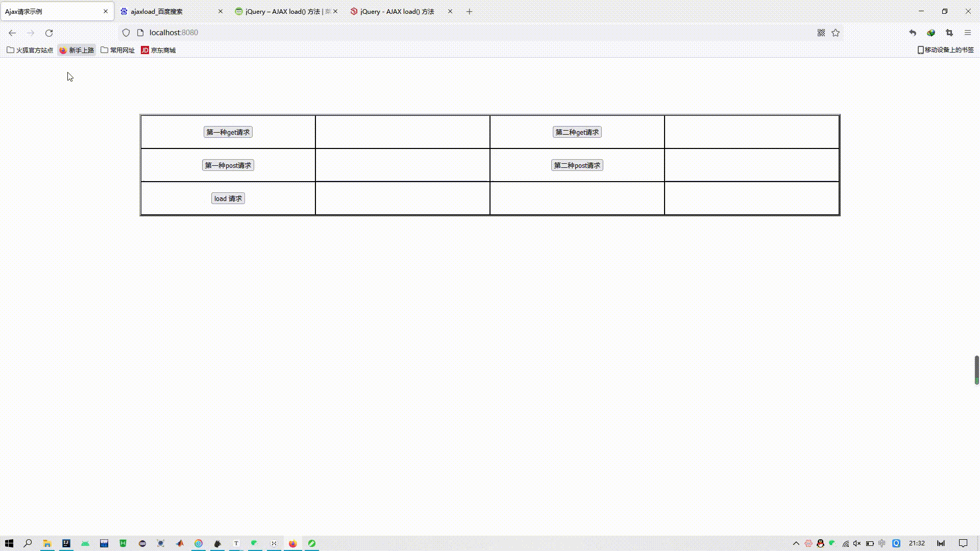Viewport: 980px width, 551px height.
Task: Open the 常用网址 bookmark folder
Action: tap(118, 50)
